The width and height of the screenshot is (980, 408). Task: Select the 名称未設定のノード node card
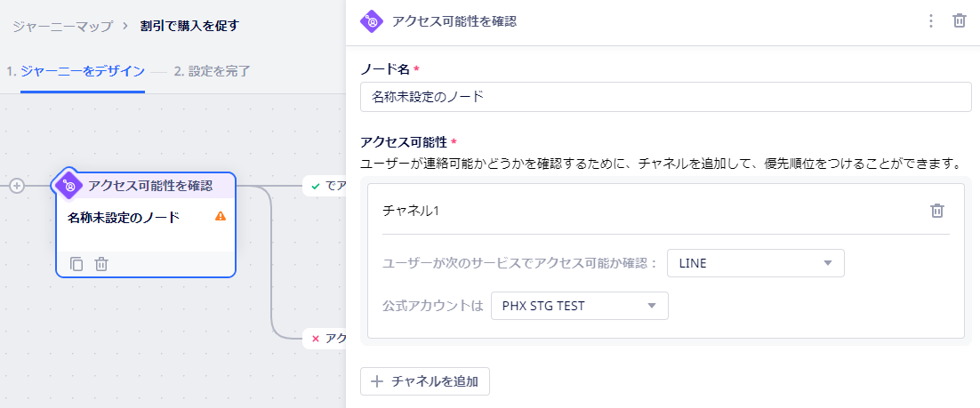pyautogui.click(x=146, y=225)
